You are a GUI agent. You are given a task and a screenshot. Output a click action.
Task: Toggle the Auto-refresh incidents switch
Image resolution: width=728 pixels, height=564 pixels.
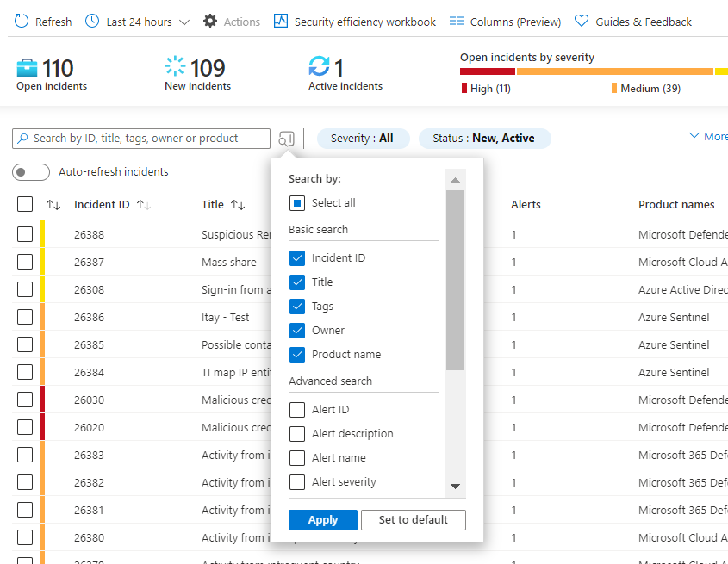(31, 172)
